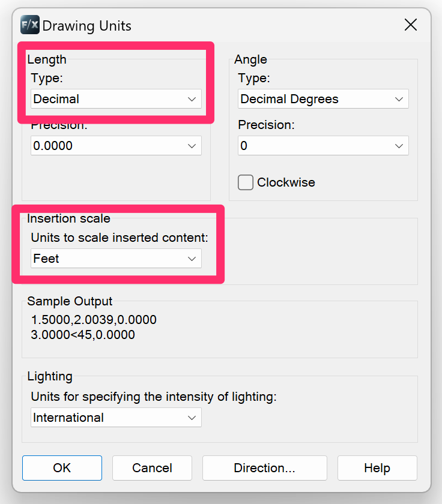This screenshot has height=504, width=442.
Task: Open the Length Type dropdown showing Decimal
Action: (x=116, y=99)
